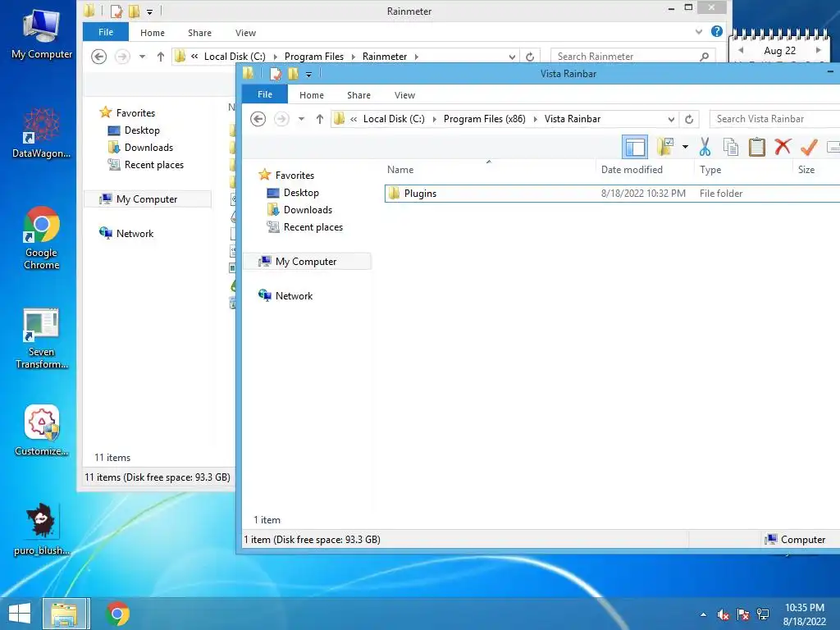Expand the folder options dropdown arrow
This screenshot has height=630, width=840.
pos(685,146)
